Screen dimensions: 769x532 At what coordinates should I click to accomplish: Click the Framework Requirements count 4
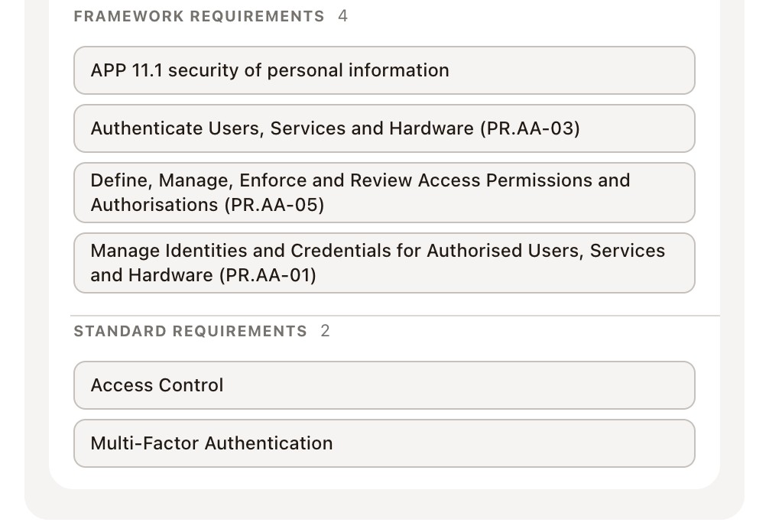coord(342,16)
